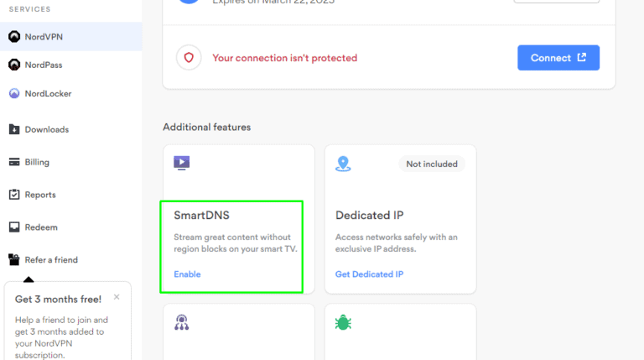
Task: Click the Refer a friend gift icon
Action: (14, 260)
